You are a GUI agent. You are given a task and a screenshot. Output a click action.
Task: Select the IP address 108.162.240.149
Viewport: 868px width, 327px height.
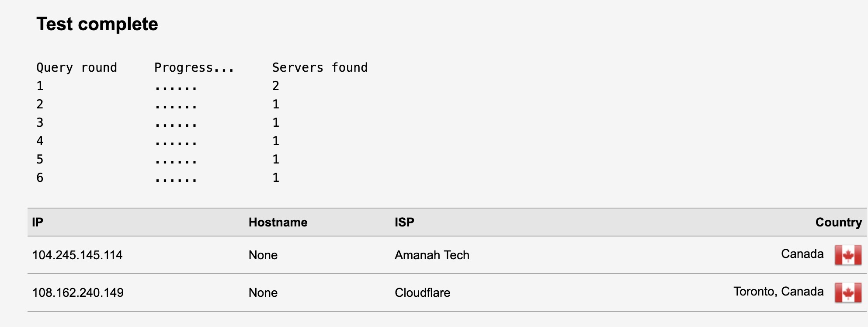(x=78, y=293)
